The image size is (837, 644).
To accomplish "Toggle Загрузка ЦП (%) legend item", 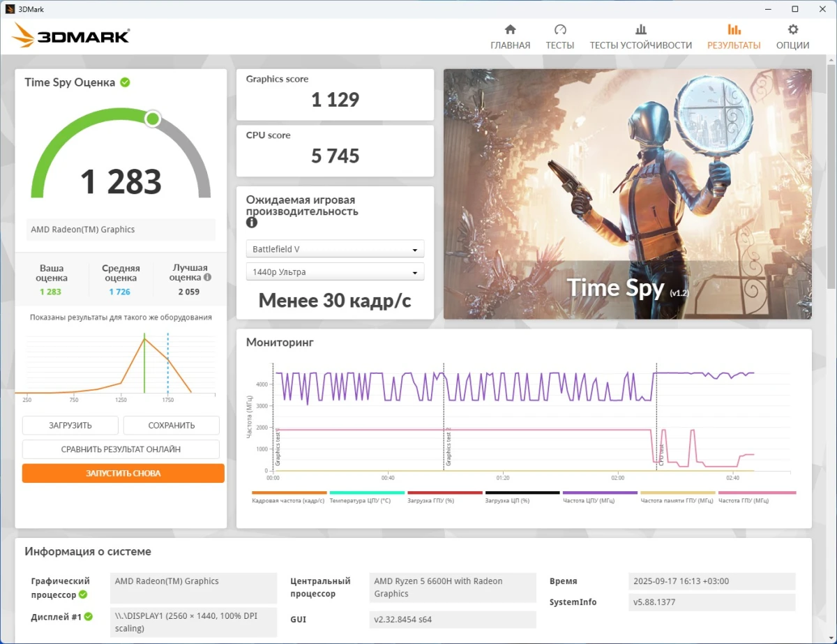I will pyautogui.click(x=522, y=497).
